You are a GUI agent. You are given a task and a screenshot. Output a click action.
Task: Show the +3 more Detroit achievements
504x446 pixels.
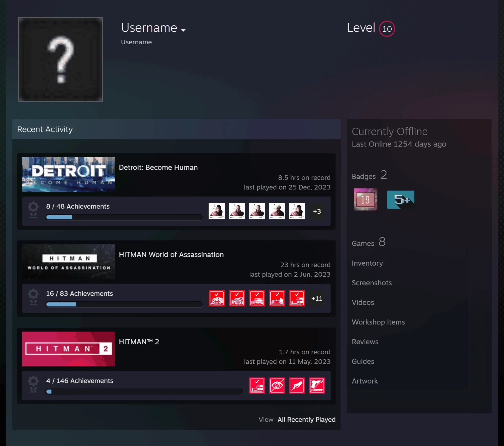click(317, 211)
